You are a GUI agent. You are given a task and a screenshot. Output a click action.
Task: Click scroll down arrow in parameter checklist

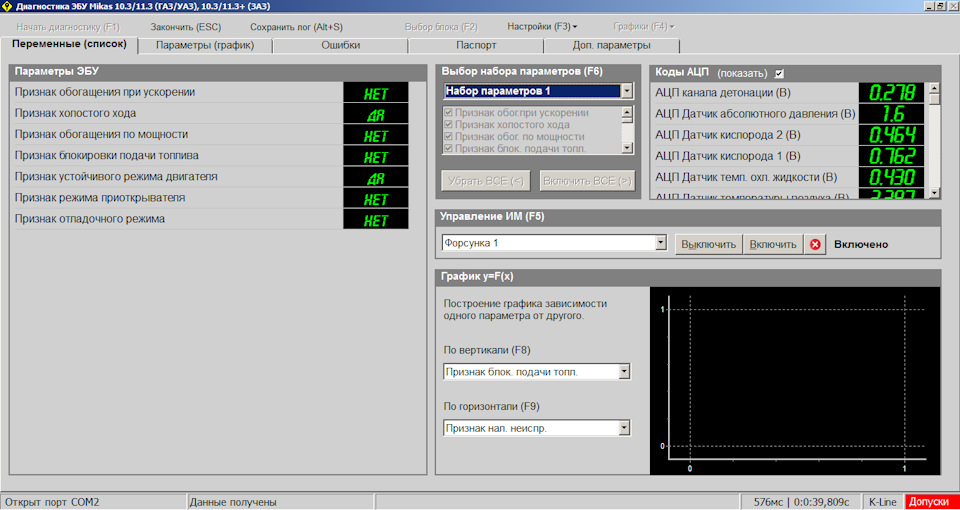(627, 147)
